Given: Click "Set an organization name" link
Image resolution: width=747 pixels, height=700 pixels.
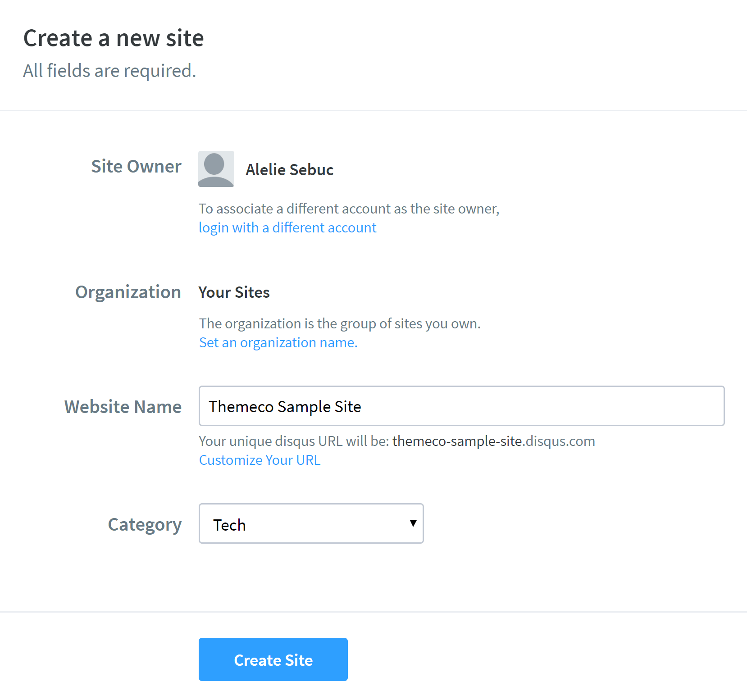Looking at the screenshot, I should (x=277, y=342).
